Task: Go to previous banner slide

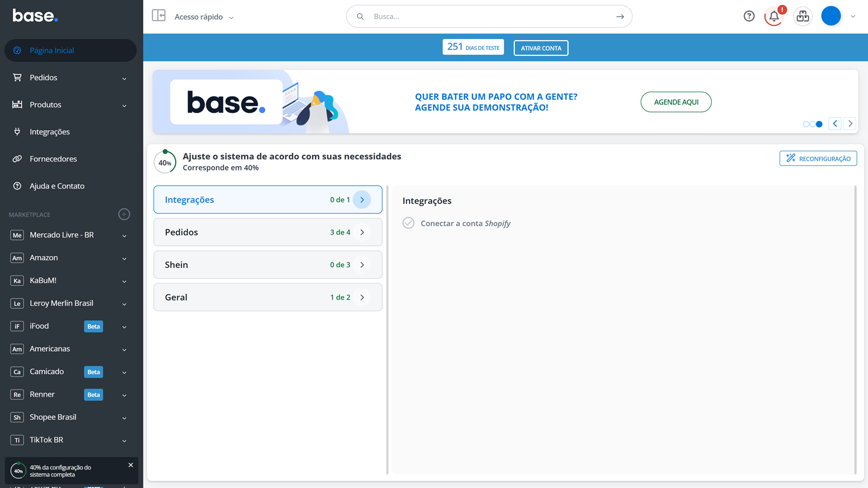Action: [x=835, y=124]
